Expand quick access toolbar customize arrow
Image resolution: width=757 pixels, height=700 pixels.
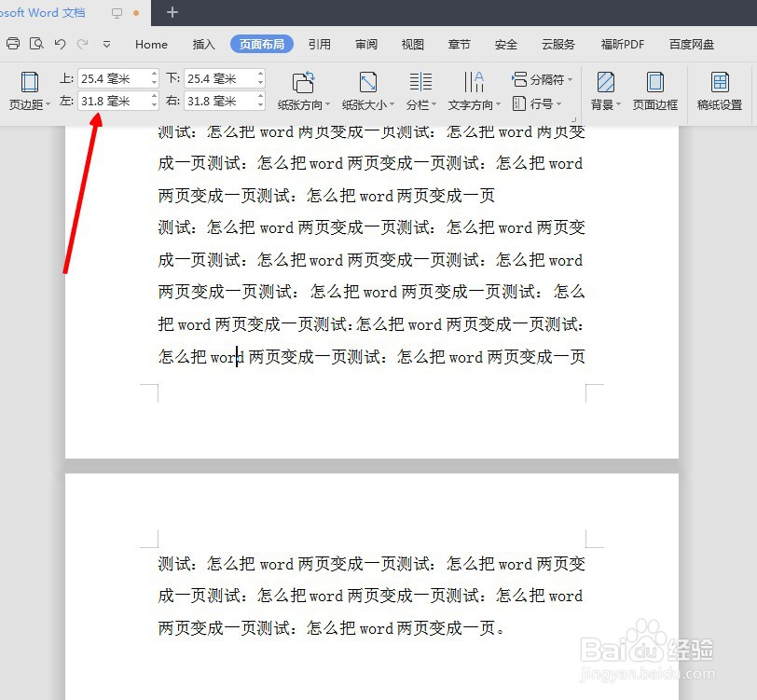point(106,45)
